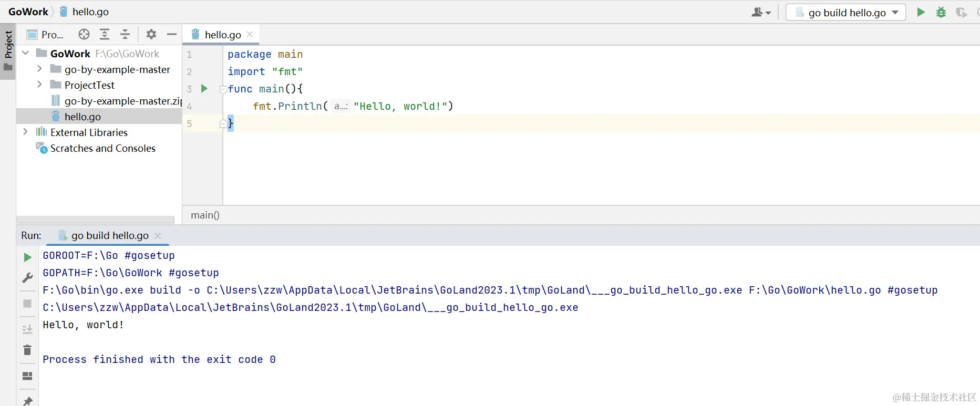
Task: Expand External Libraries in the project tree
Action: 25,132
